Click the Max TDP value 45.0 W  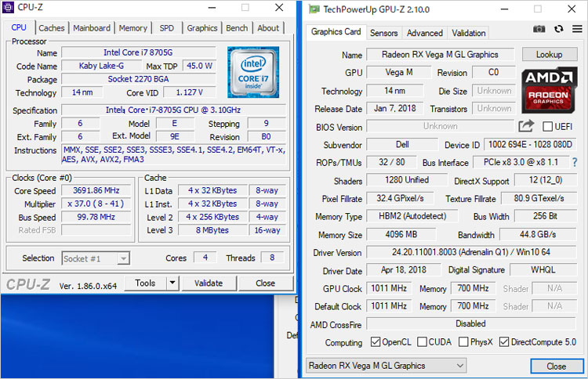click(x=199, y=66)
